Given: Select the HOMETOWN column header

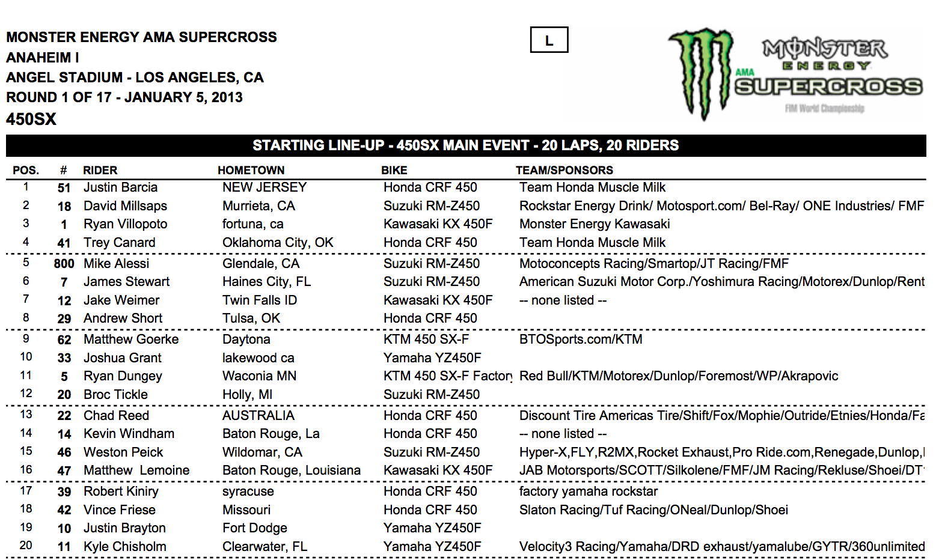Looking at the screenshot, I should (x=251, y=170).
